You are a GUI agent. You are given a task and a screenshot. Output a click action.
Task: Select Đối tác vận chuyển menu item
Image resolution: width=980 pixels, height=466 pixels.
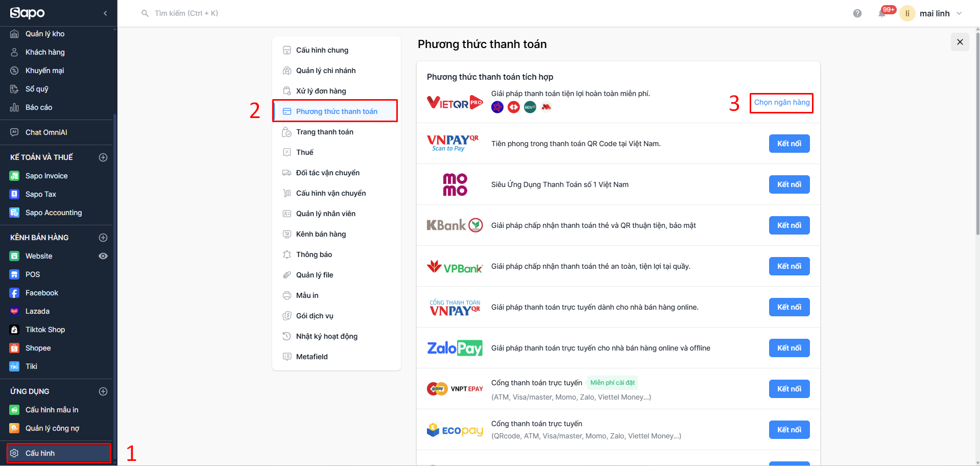point(327,173)
